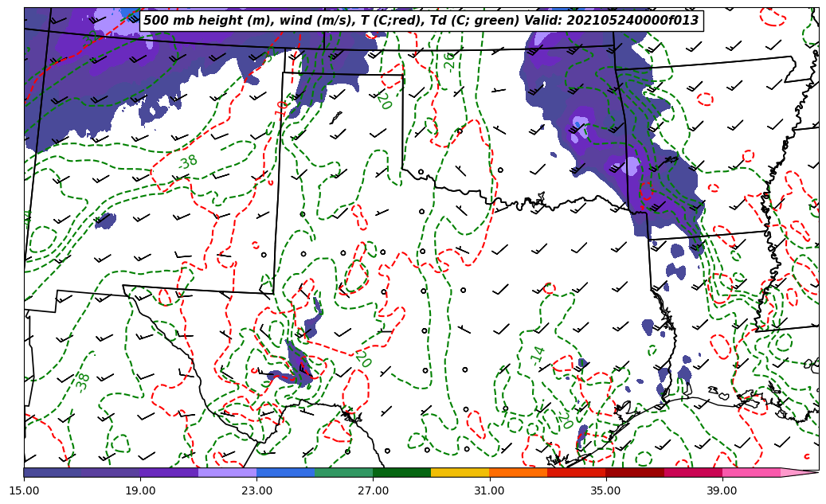Click the 35.00 colorbar tick label

click(x=606, y=490)
